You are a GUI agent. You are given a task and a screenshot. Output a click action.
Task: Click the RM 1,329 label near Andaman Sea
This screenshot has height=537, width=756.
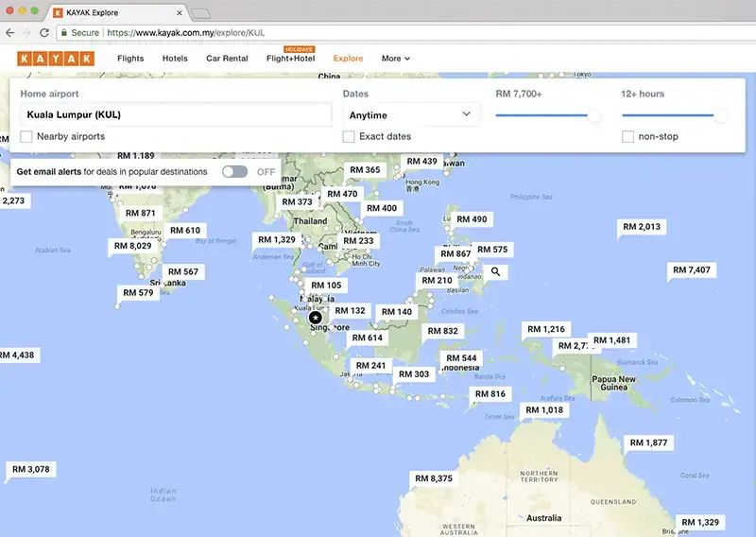[x=277, y=239]
